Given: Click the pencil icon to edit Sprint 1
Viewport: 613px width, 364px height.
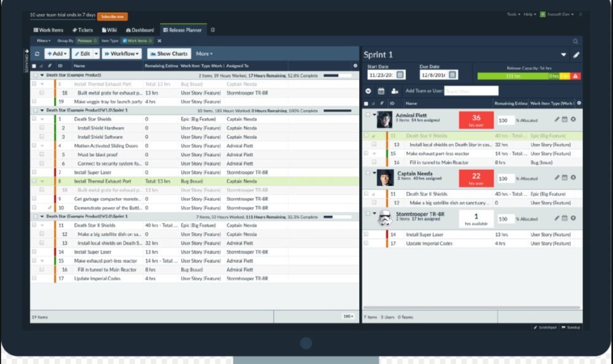Looking at the screenshot, I should tap(576, 55).
